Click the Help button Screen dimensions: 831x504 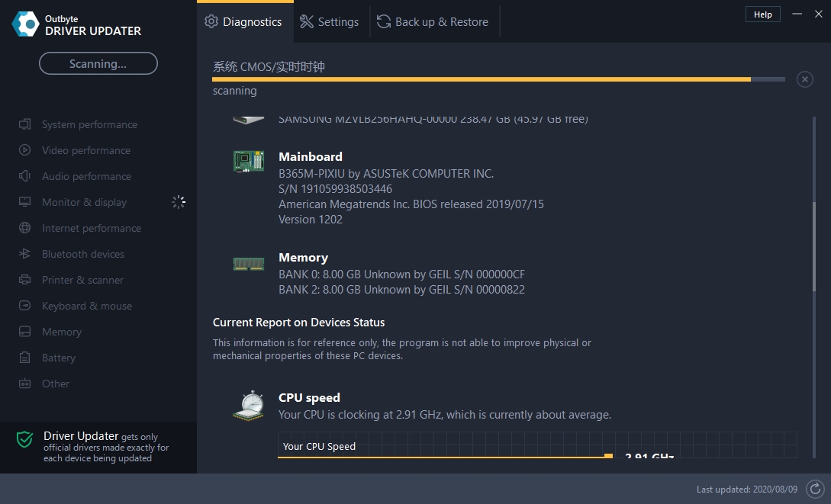coord(762,14)
